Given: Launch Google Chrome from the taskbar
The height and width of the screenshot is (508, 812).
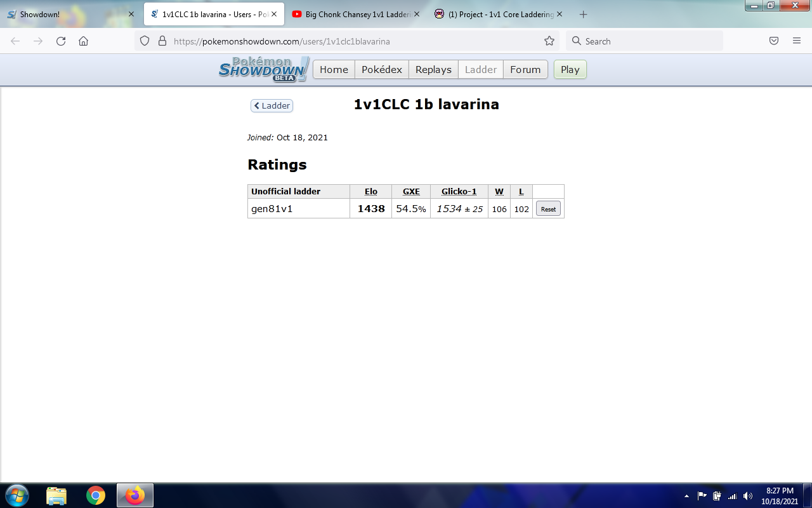Looking at the screenshot, I should pyautogui.click(x=96, y=495).
